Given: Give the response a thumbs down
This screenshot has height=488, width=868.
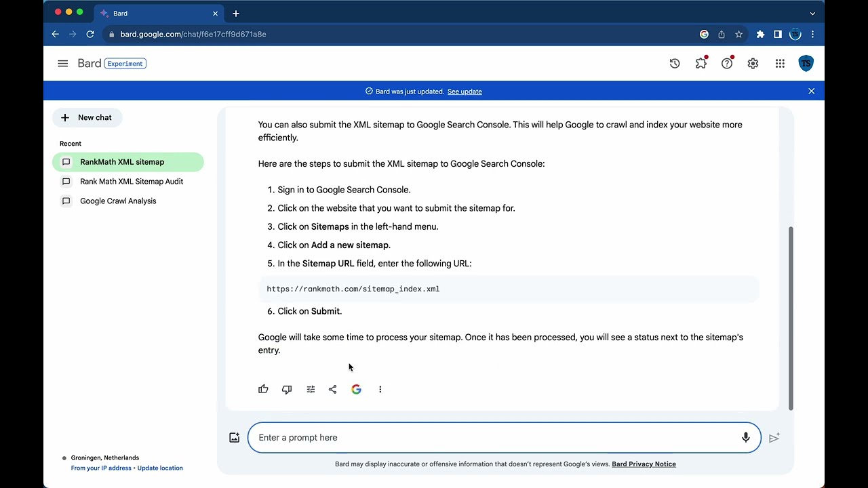Looking at the screenshot, I should (x=287, y=389).
